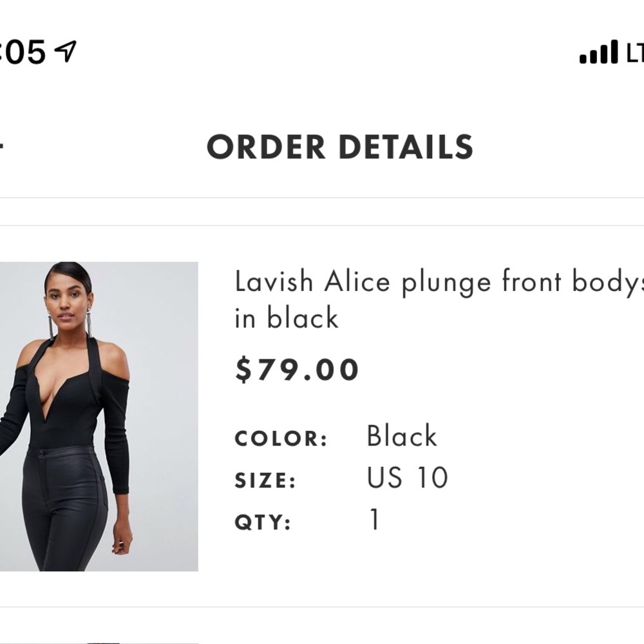Open the second product's image below
This screenshot has width=644, height=644.
pyautogui.click(x=97, y=641)
